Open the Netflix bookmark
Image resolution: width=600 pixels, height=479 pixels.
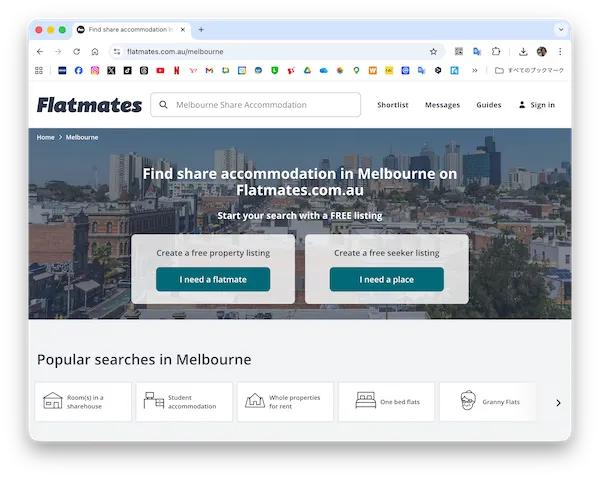pyautogui.click(x=176, y=70)
